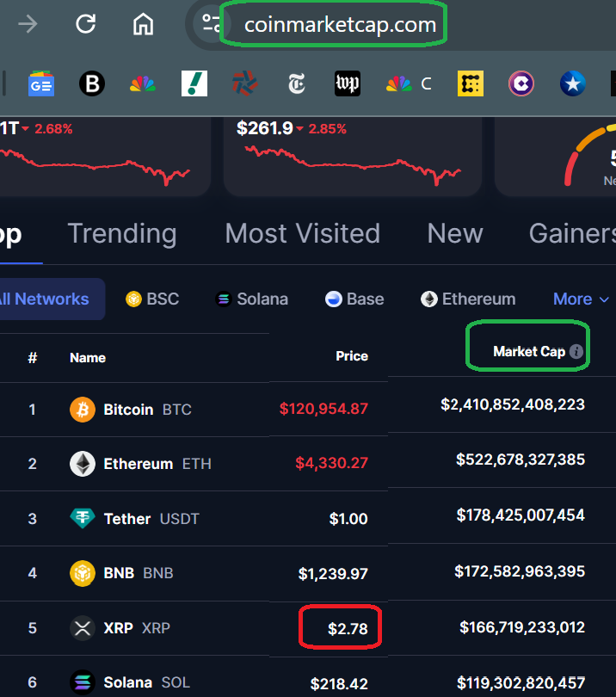Sort by the Price column header
Image resolution: width=616 pixels, height=697 pixels.
352,356
